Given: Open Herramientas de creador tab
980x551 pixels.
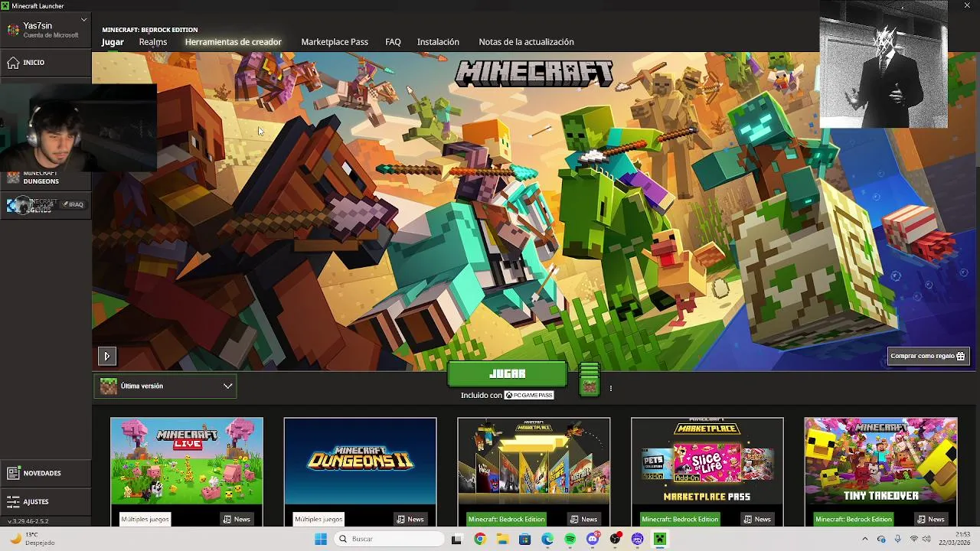Looking at the screenshot, I should (x=234, y=42).
